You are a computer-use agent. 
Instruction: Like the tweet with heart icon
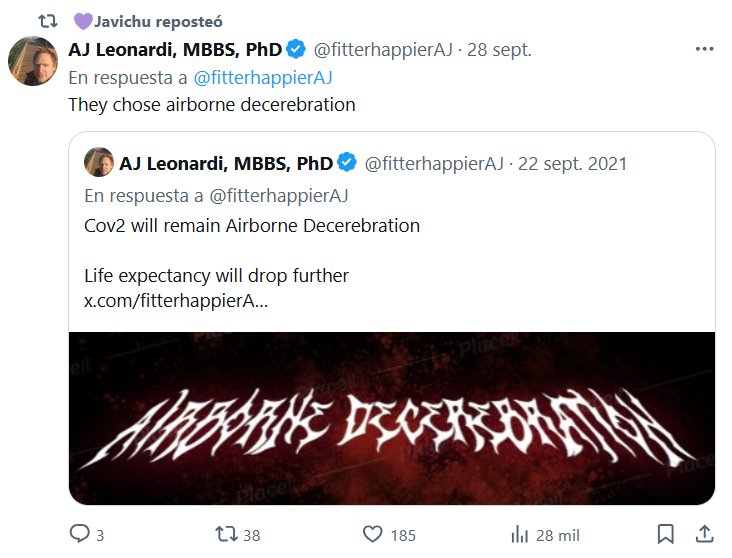[x=373, y=534]
